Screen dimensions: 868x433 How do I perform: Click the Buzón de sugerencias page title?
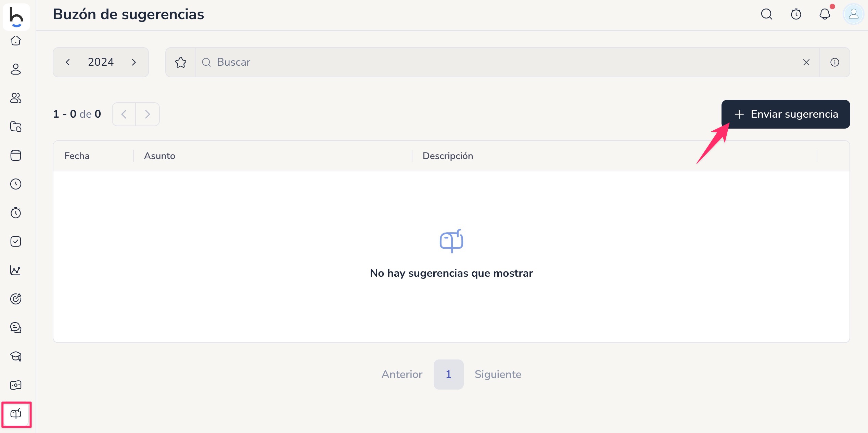point(128,14)
